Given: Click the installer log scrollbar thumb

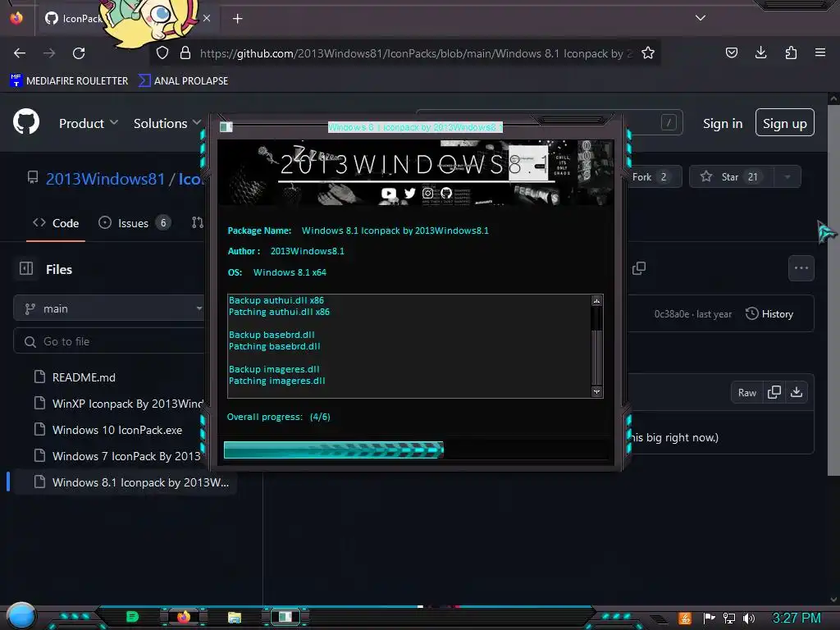Looking at the screenshot, I should pyautogui.click(x=596, y=356).
